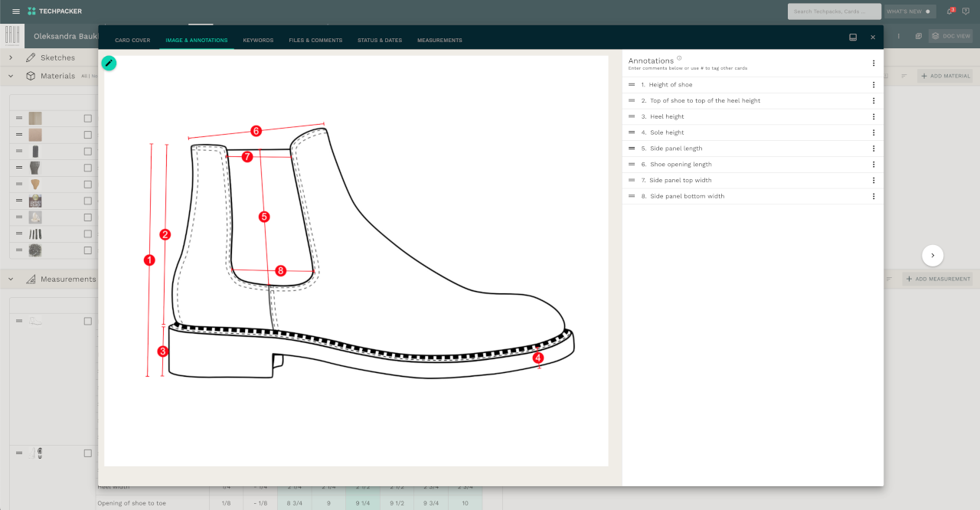Click the Add Material button
This screenshot has height=510, width=980.
[945, 76]
